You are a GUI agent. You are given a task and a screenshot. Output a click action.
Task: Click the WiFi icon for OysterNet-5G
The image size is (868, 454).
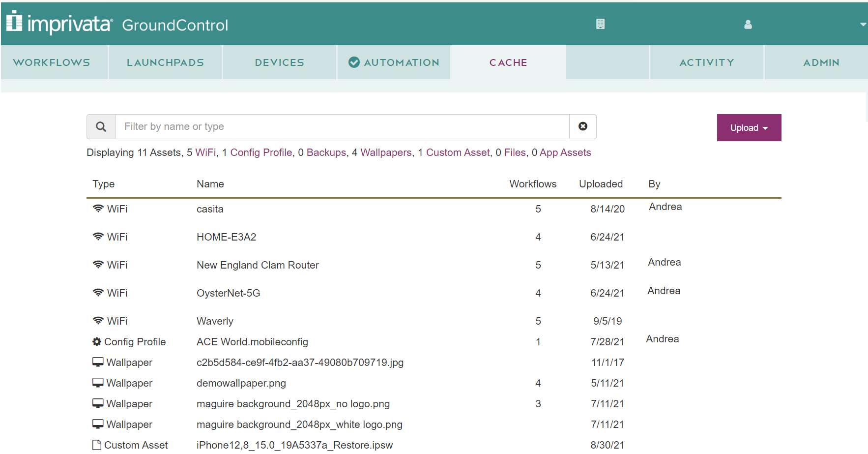coord(98,293)
